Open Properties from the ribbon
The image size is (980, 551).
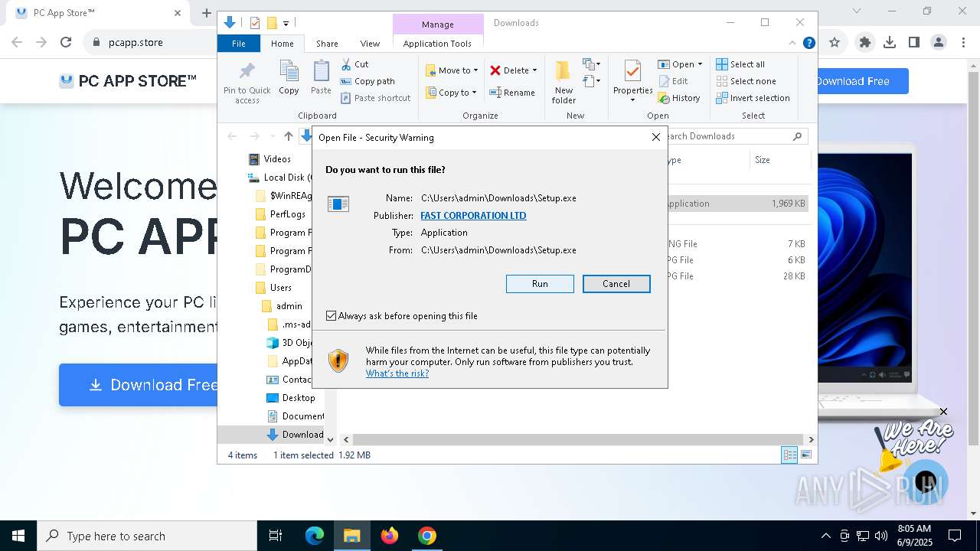pyautogui.click(x=632, y=81)
